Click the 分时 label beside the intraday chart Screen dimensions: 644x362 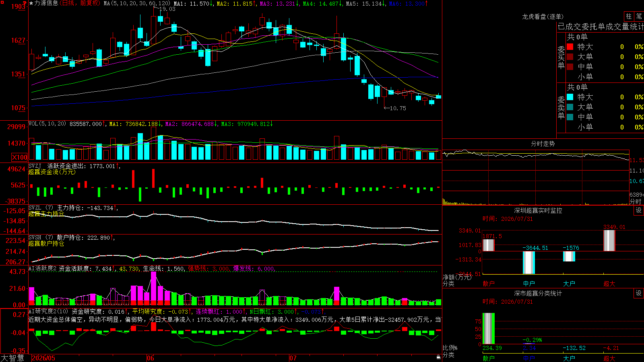[636, 201]
